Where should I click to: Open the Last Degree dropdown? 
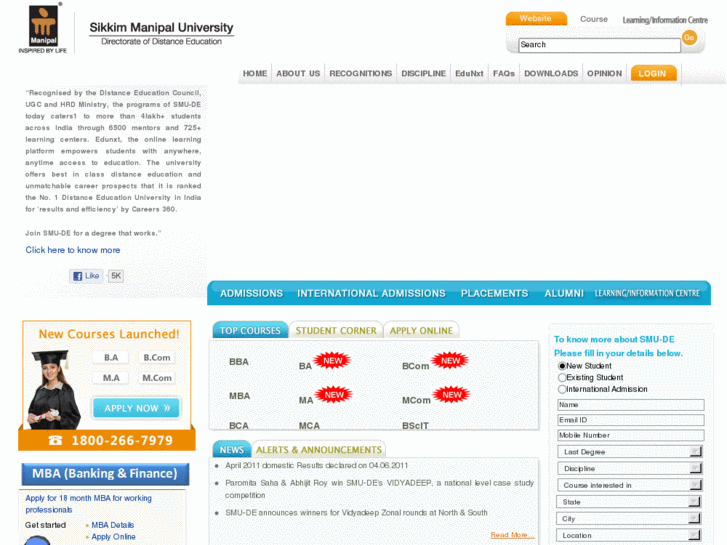(x=630, y=452)
